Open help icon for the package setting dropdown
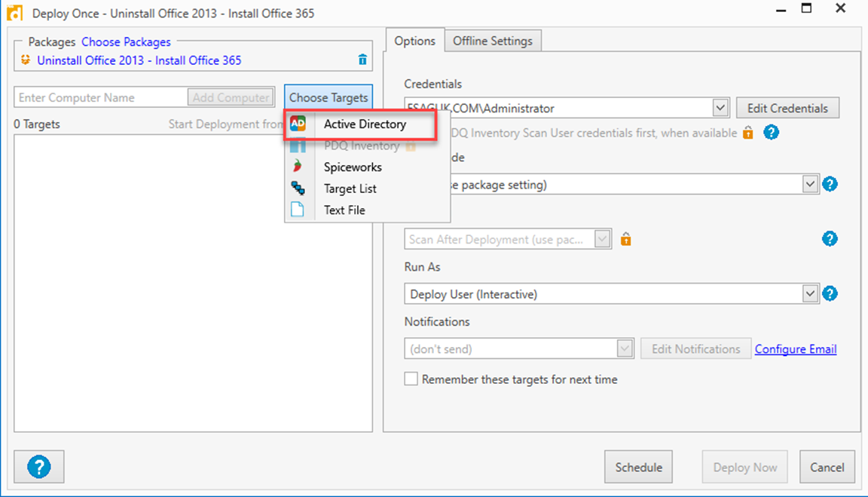The image size is (868, 497). tap(830, 184)
